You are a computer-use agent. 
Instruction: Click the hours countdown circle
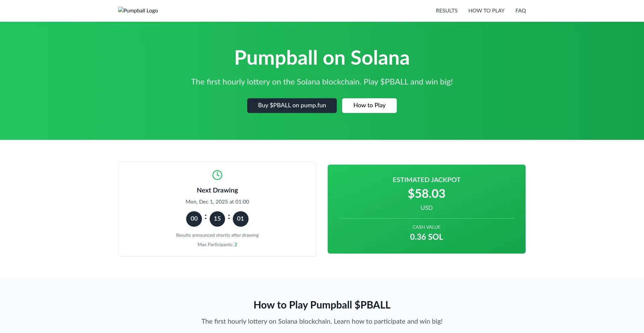[194, 219]
